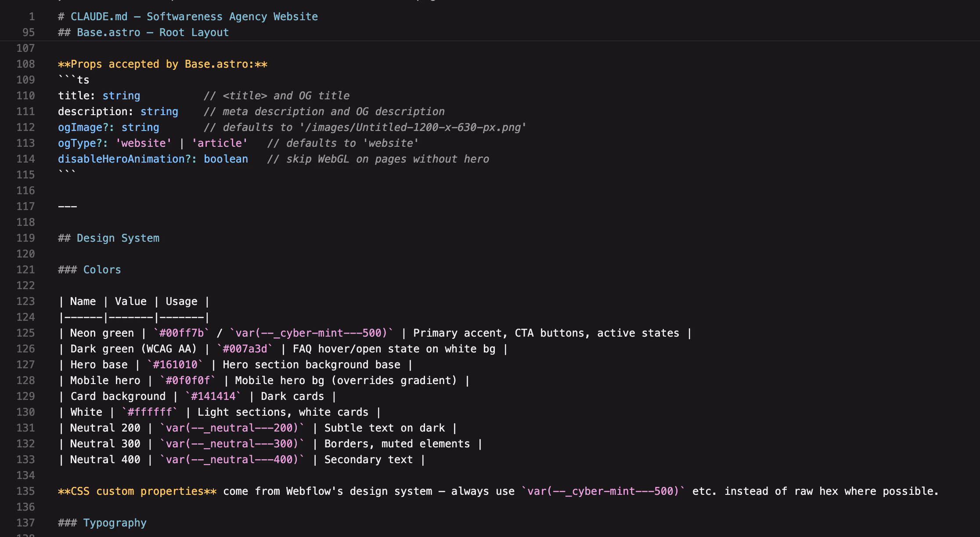980x537 pixels.
Task: Click the '---' horizontal rule on line 117
Action: pos(68,207)
